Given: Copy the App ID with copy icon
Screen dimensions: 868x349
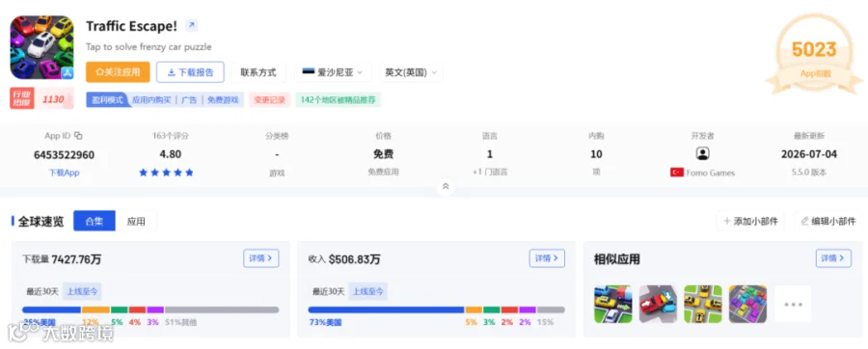Looking at the screenshot, I should pyautogui.click(x=79, y=136).
